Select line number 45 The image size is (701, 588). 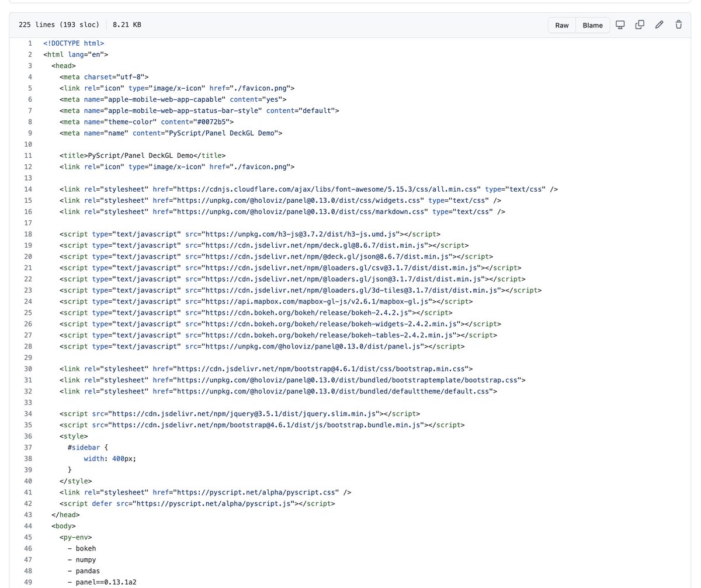tap(27, 537)
